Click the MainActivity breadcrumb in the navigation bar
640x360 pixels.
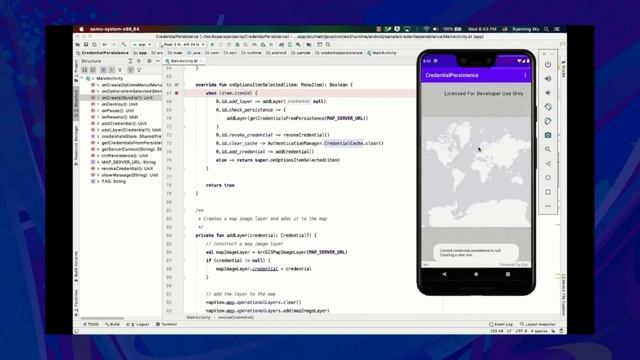(382, 53)
